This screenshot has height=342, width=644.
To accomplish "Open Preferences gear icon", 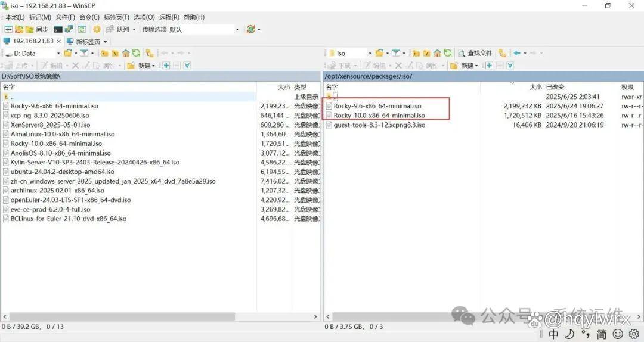I will point(97,29).
